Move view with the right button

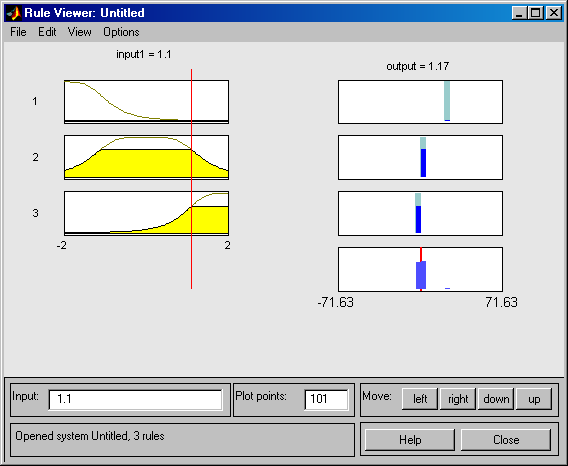[x=458, y=399]
